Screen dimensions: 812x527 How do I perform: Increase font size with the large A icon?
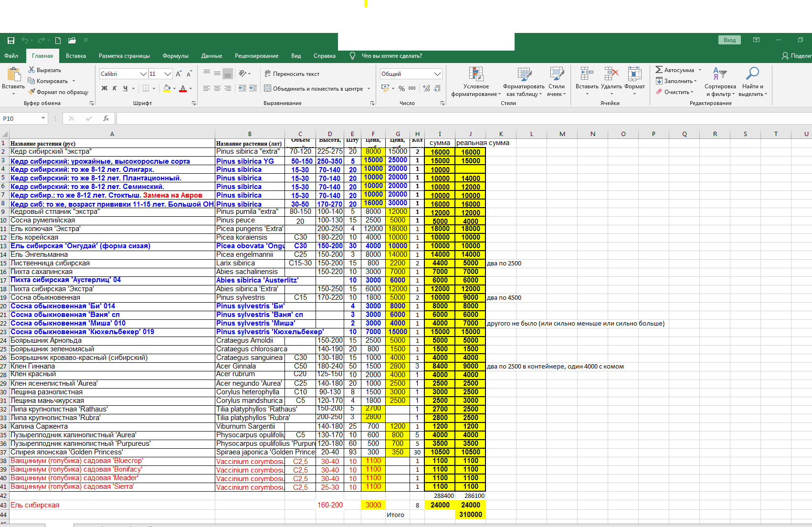tap(179, 74)
